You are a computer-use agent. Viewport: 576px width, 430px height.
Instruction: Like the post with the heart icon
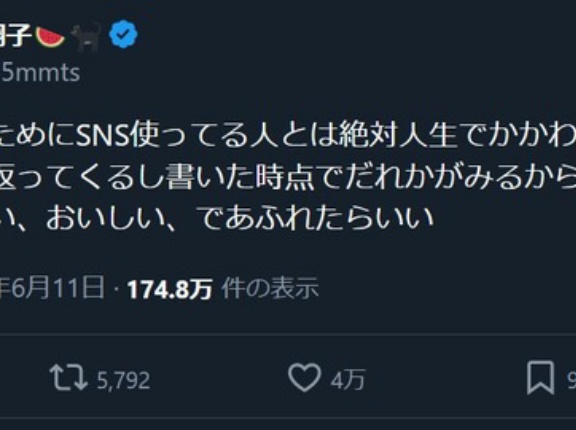[x=304, y=377]
